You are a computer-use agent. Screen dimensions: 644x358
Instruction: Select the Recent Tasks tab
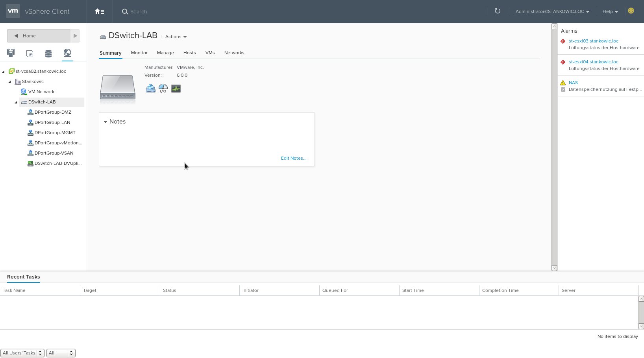(24, 277)
